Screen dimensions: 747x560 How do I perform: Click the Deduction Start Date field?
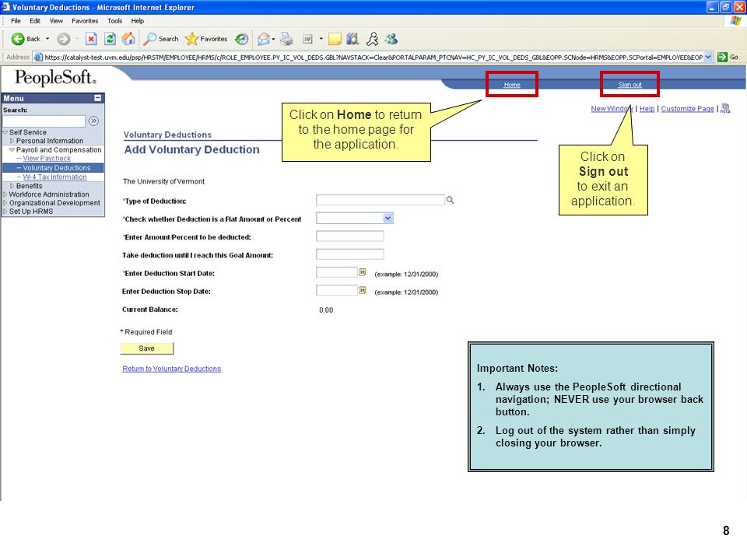pos(337,272)
